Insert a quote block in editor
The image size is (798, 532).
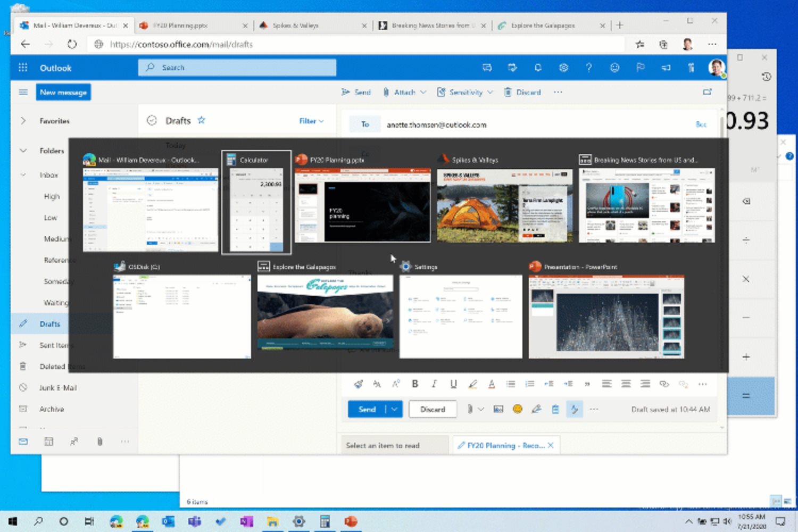[587, 384]
